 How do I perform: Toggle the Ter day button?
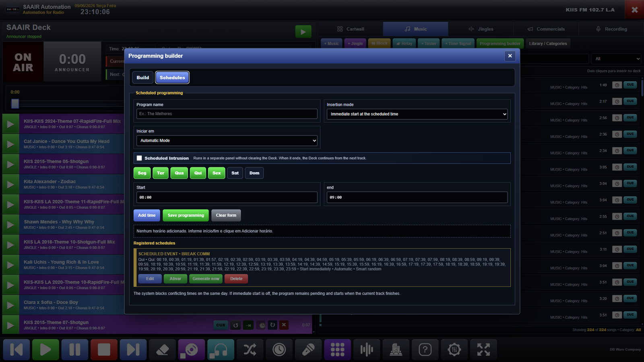click(161, 173)
